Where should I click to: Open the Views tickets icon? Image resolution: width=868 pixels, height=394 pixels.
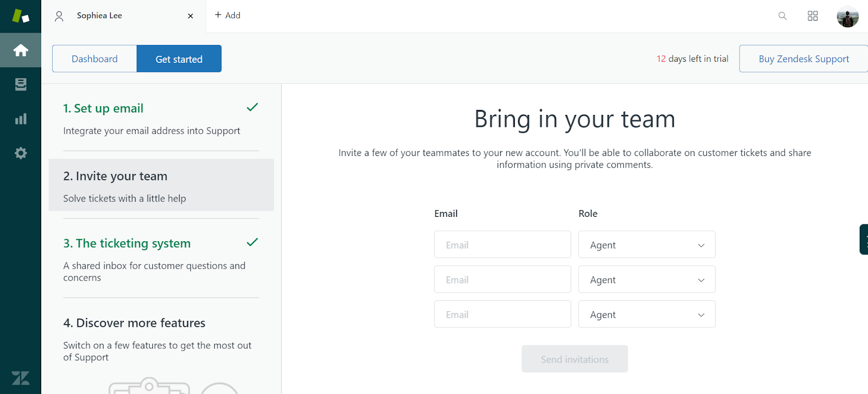point(21,85)
